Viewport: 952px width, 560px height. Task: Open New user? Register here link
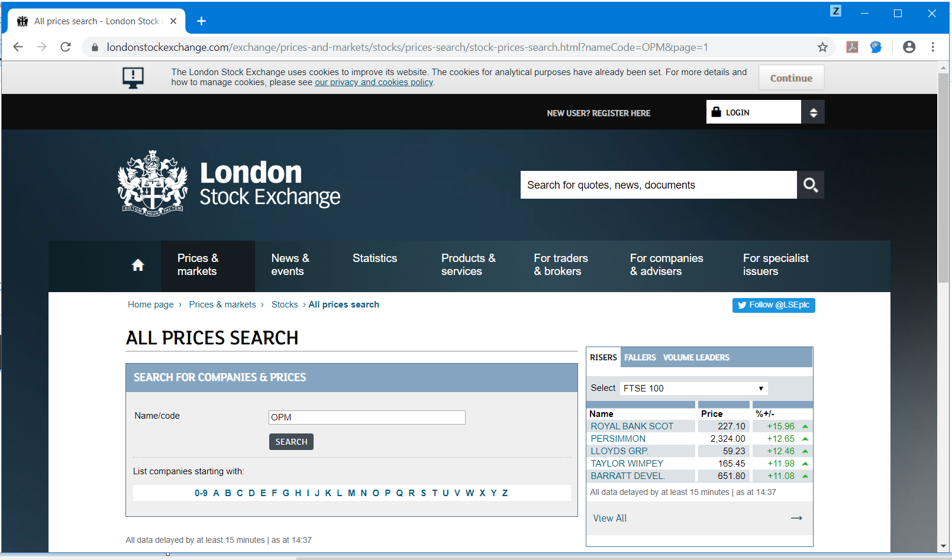(598, 113)
